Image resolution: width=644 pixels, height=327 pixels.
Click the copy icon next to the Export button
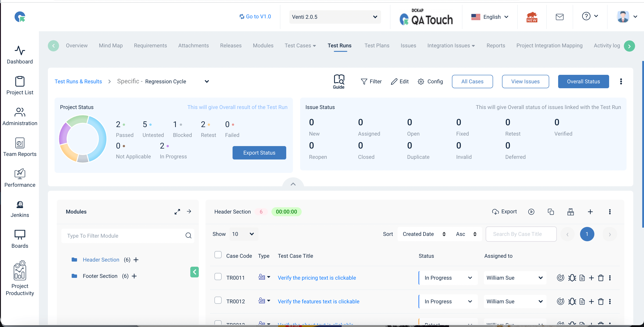[551, 212]
